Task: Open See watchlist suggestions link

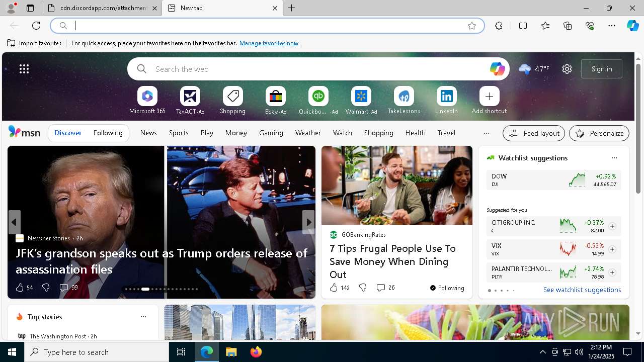Action: pyautogui.click(x=582, y=290)
